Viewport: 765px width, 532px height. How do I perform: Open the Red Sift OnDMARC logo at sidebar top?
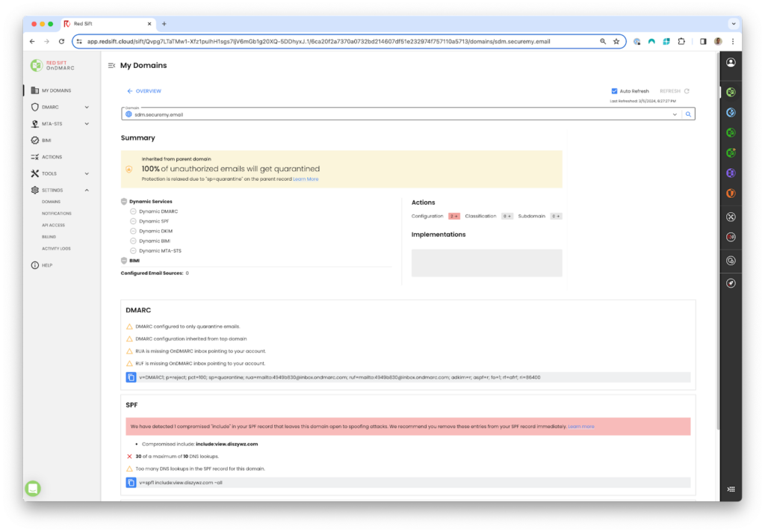point(36,66)
